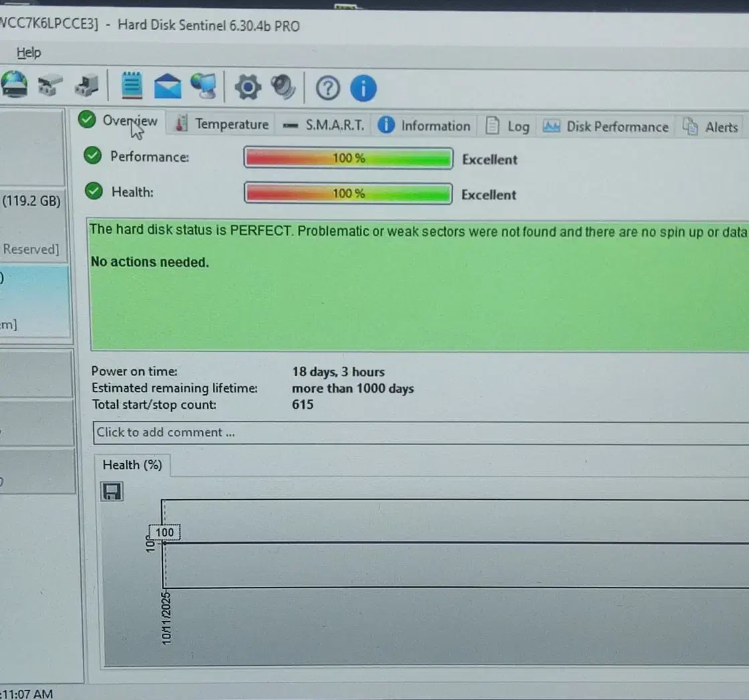Image resolution: width=749 pixels, height=700 pixels.
Task: Click 'Total start/stop count:' label
Action: tap(154, 405)
